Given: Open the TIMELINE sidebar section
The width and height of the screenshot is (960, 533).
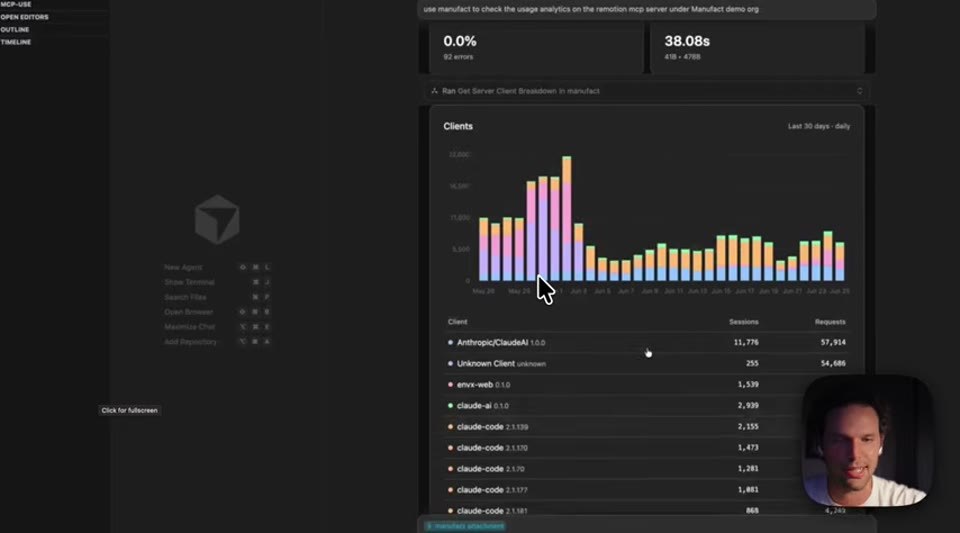Looking at the screenshot, I should coord(16,42).
